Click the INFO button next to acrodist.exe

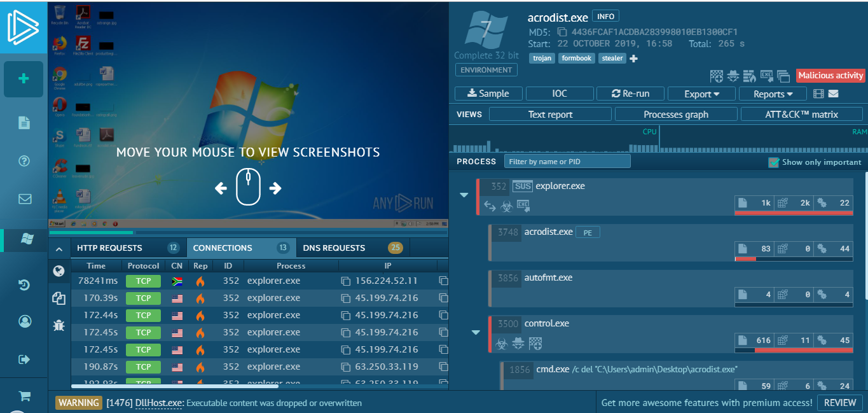605,16
